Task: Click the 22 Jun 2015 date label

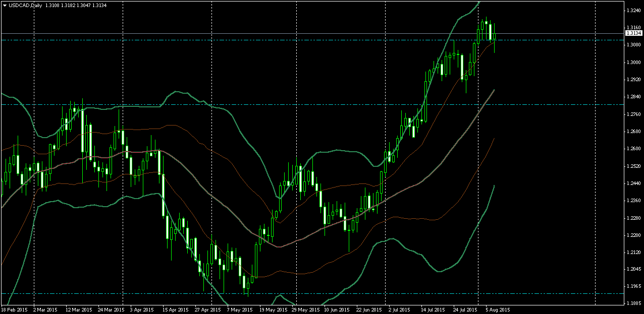Action: coord(368,310)
